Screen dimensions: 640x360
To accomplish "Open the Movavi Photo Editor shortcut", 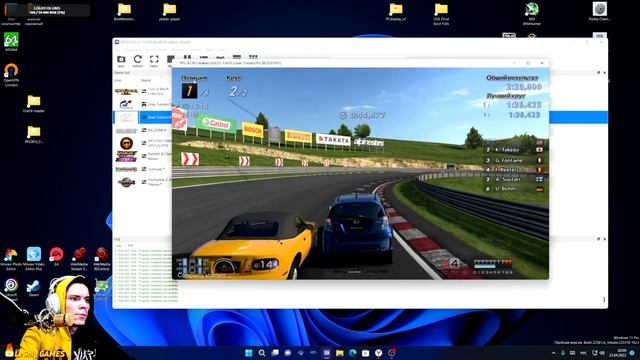I will [11, 258].
